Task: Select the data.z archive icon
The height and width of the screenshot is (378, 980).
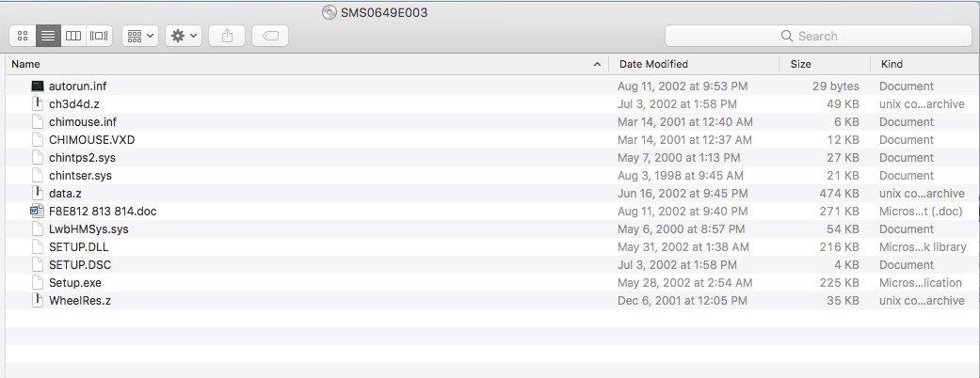Action: pos(38,194)
